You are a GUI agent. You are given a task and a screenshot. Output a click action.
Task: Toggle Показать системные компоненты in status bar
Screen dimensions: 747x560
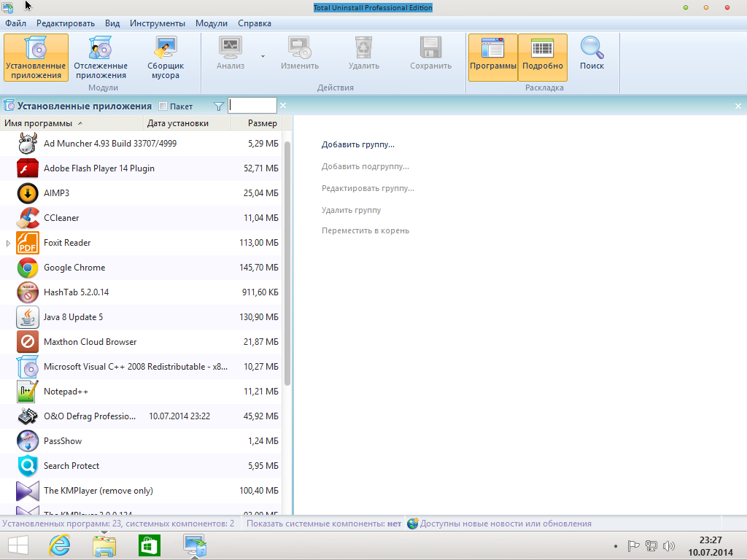pyautogui.click(x=324, y=524)
